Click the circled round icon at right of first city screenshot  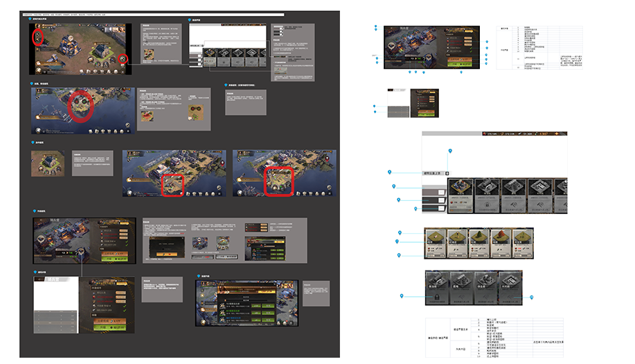pyautogui.click(x=123, y=59)
